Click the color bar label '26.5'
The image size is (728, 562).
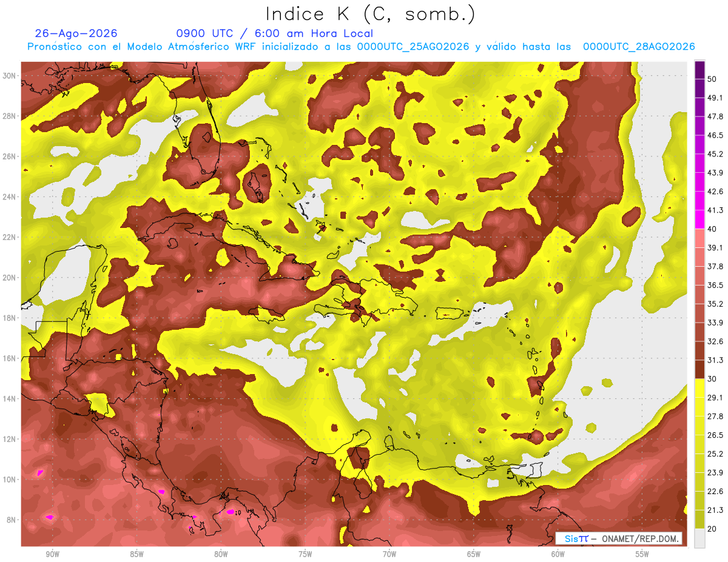coord(715,435)
